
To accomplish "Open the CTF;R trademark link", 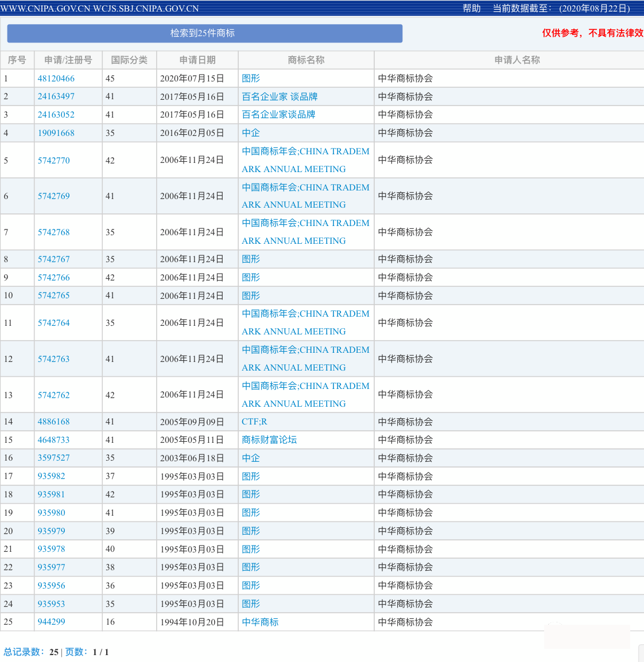I will 254,422.
